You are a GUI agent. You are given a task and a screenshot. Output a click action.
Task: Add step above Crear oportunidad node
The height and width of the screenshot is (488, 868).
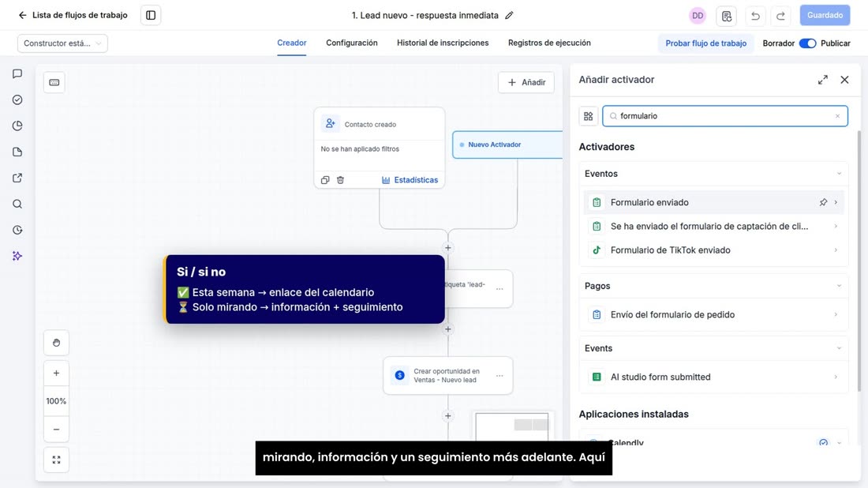pyautogui.click(x=448, y=329)
